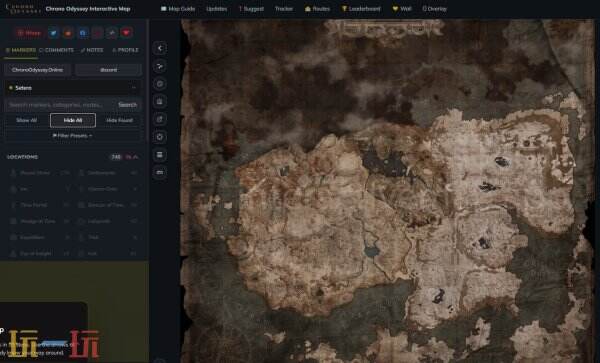Click the small lake on the map
This screenshot has width=600, height=363.
pyautogui.click(x=371, y=251)
